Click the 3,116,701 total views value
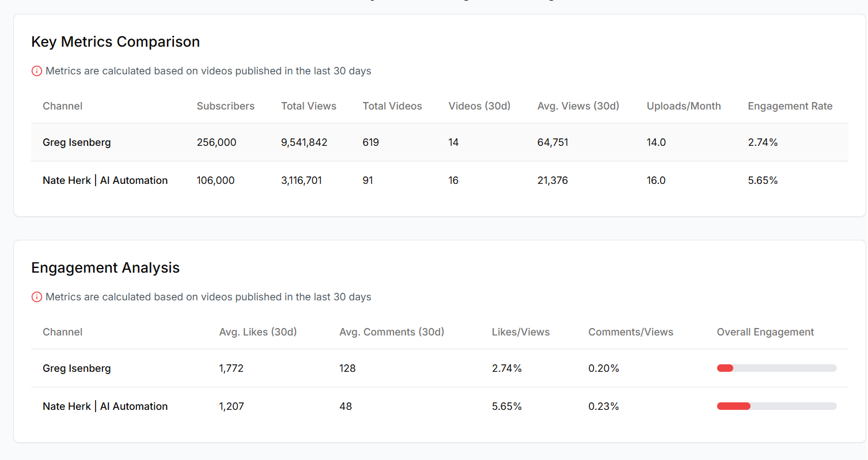 click(x=301, y=180)
